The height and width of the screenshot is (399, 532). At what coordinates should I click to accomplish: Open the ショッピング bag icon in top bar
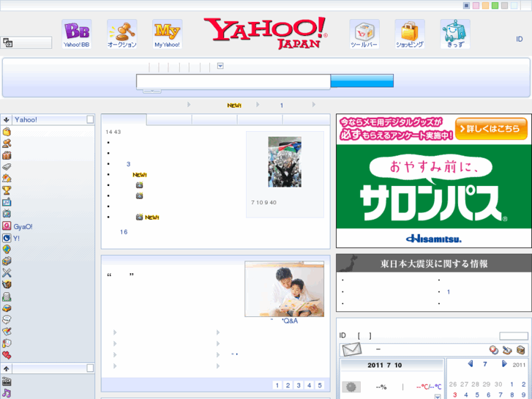tap(410, 34)
